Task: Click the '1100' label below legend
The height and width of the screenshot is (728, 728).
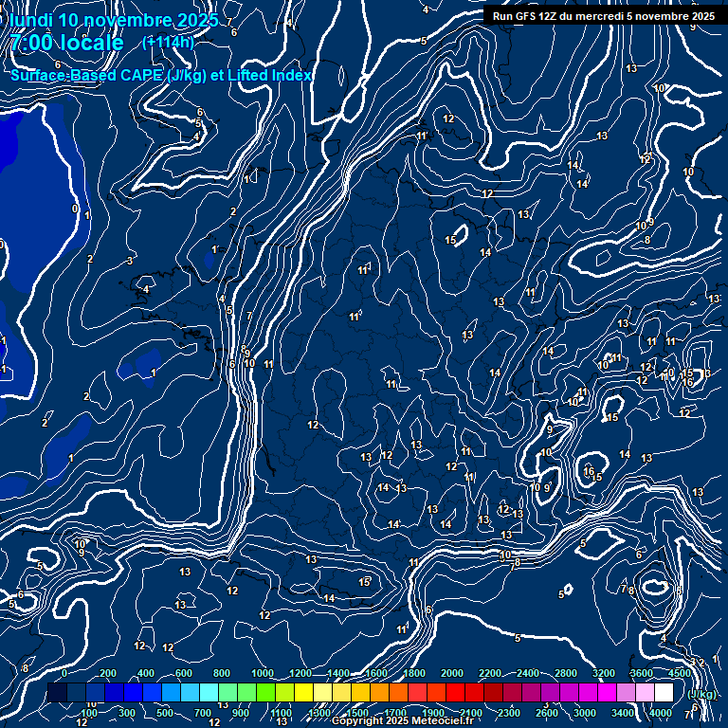Action: [282, 713]
